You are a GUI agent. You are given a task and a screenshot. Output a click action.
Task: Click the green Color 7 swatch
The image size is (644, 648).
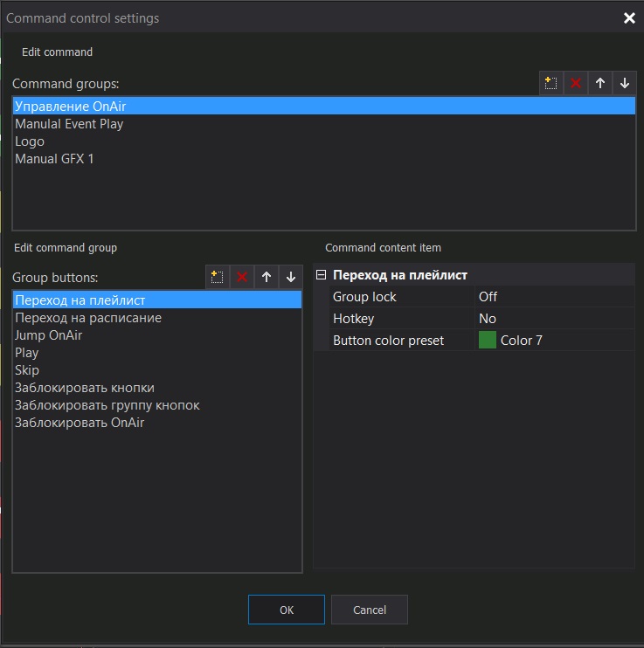point(488,340)
